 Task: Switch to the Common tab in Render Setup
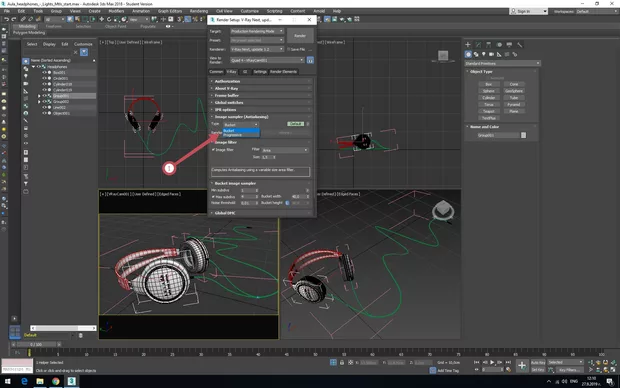[x=216, y=72]
